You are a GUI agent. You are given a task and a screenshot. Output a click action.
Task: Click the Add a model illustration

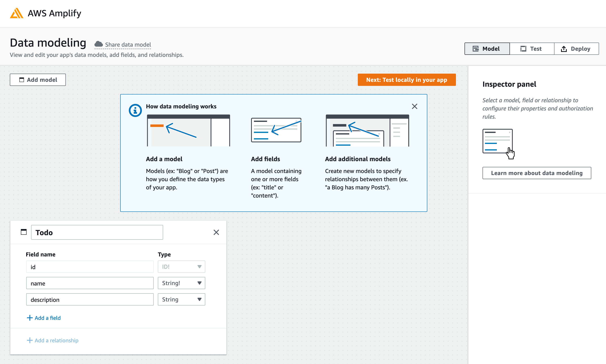tap(188, 130)
